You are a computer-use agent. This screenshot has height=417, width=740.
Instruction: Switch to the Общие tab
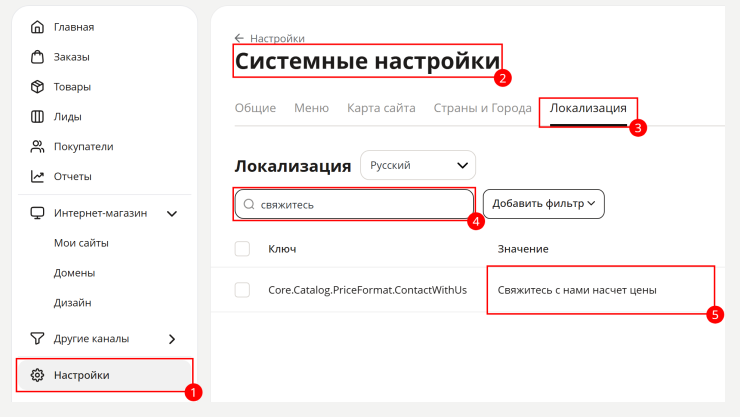click(255, 108)
